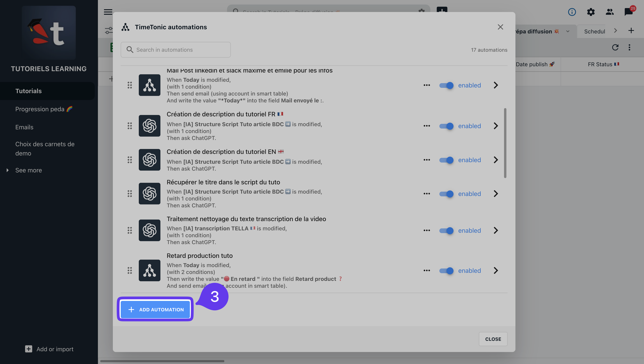Disable the Traitement nettoyage automation toggle
644x364 pixels.
(446, 231)
